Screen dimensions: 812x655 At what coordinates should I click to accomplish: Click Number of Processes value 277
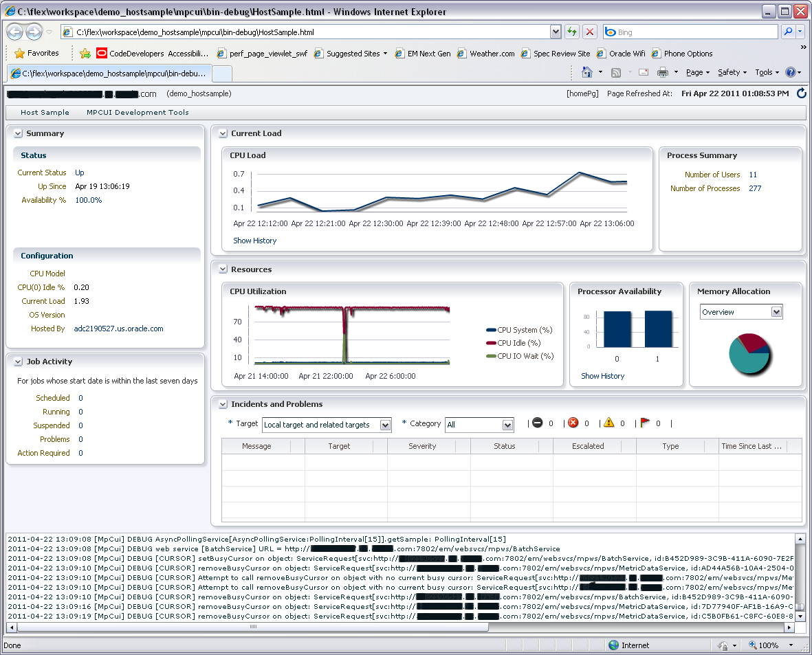755,188
